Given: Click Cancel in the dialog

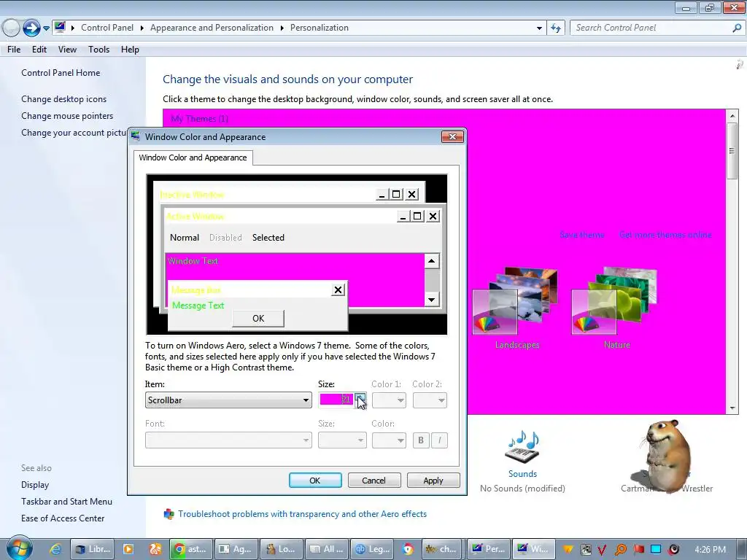Looking at the screenshot, I should click(x=374, y=481).
